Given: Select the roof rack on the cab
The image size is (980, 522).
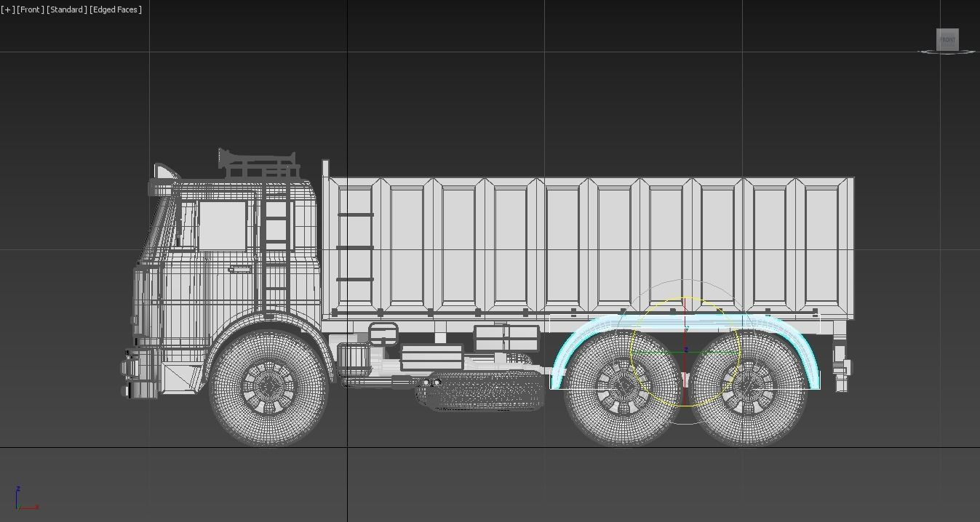Looking at the screenshot, I should pyautogui.click(x=258, y=165).
